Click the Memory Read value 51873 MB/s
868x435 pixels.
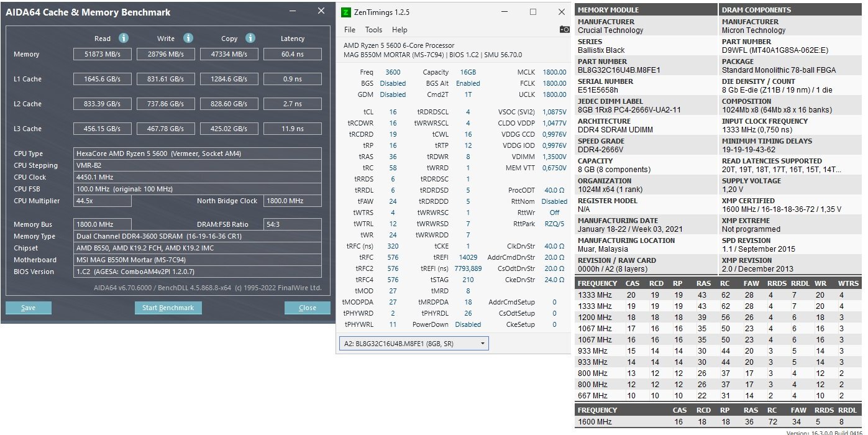click(103, 55)
